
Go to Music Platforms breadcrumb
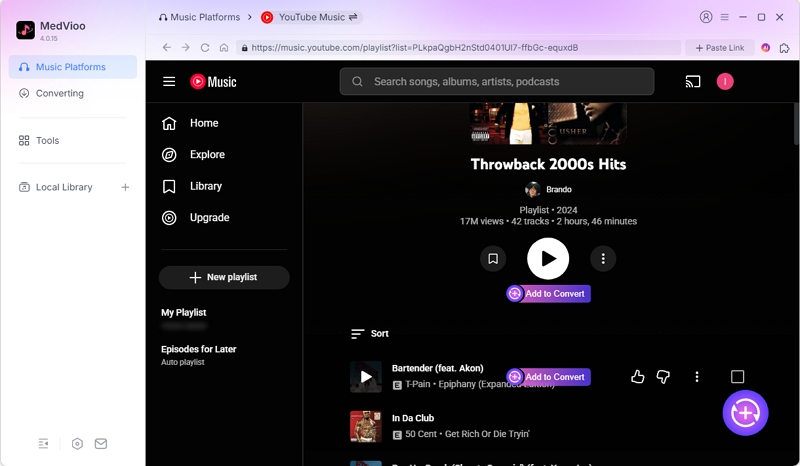[x=199, y=17]
